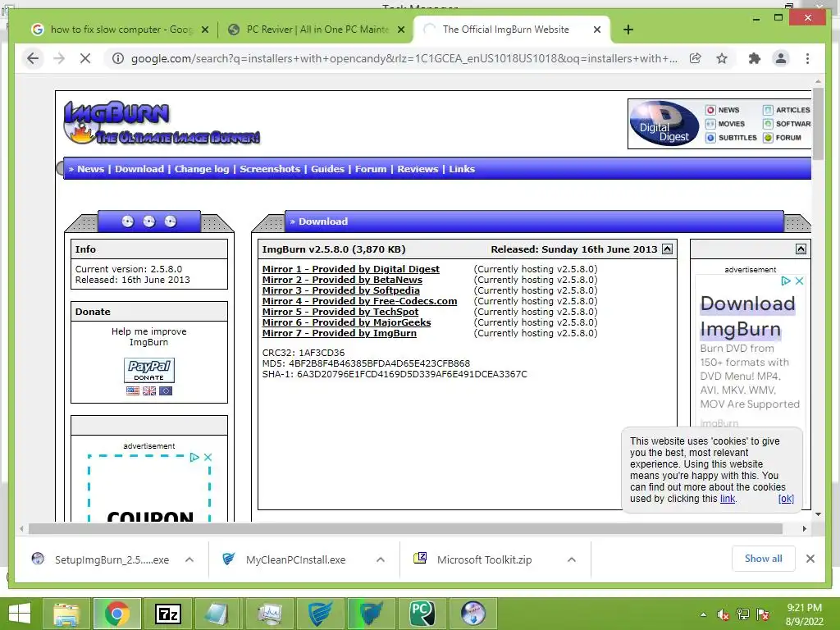This screenshot has width=840, height=630.
Task: Download from Mirror 1 Digital Digest
Action: pos(350,269)
